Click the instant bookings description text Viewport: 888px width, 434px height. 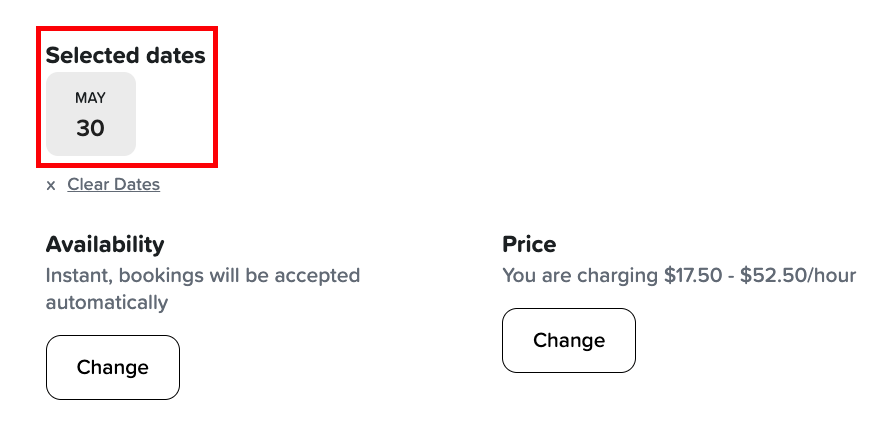tap(202, 288)
